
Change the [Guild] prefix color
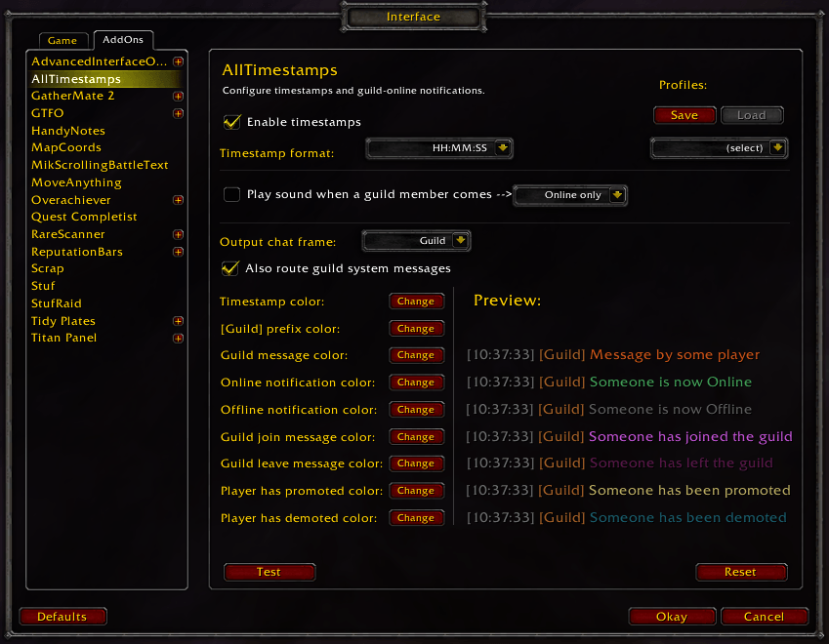(x=416, y=329)
